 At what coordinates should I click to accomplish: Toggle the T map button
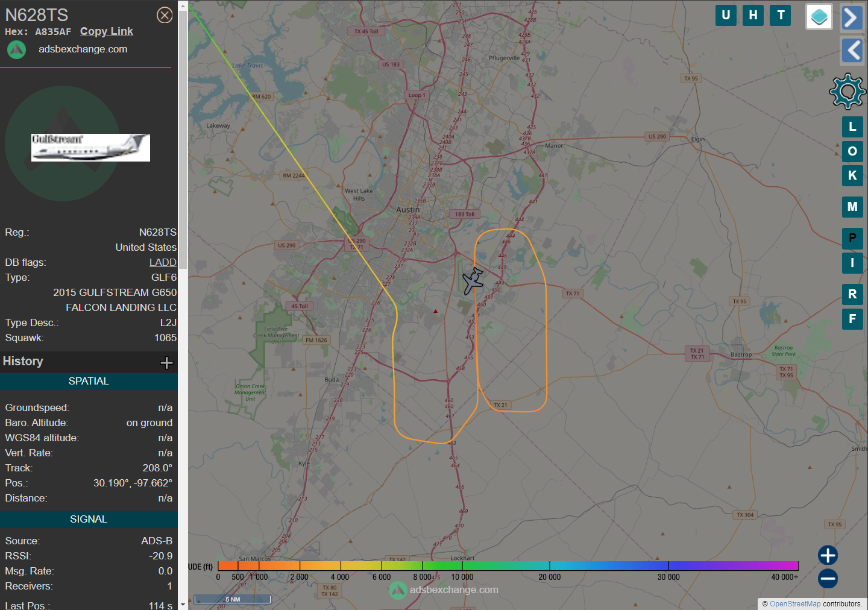[781, 15]
